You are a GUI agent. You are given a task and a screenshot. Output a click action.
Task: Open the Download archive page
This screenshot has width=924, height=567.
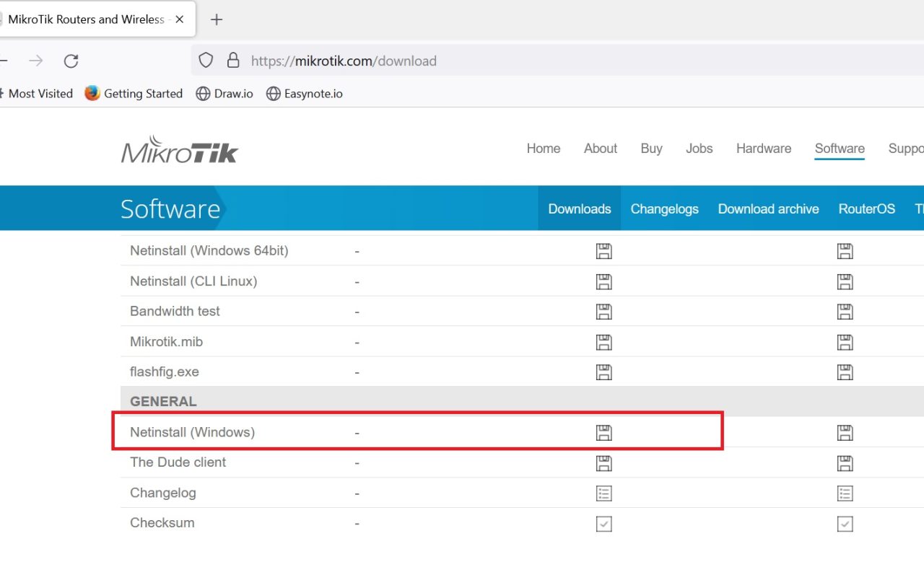[768, 208]
